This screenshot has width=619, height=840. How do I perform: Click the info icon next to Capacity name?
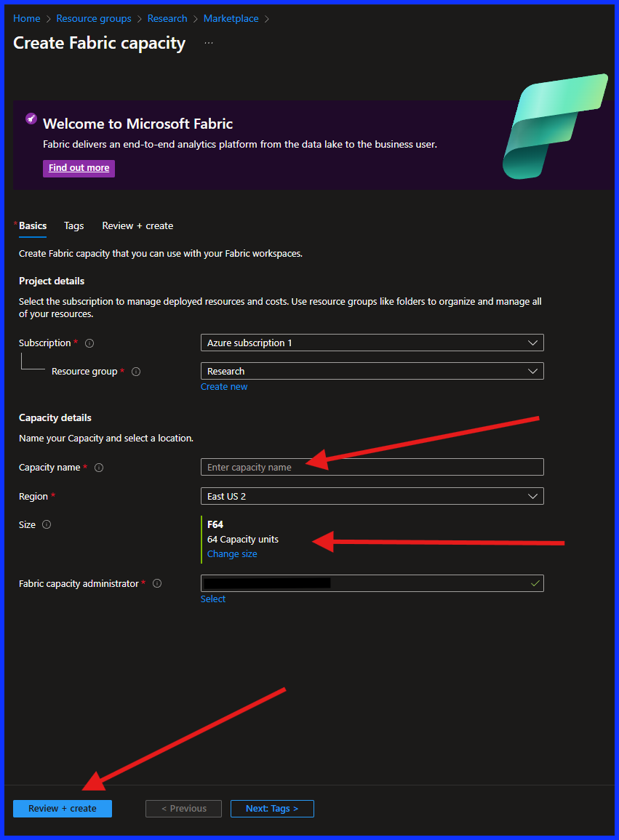[99, 468]
